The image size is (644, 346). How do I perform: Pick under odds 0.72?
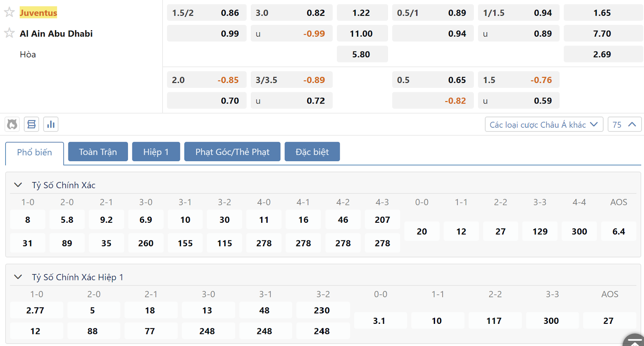291,101
